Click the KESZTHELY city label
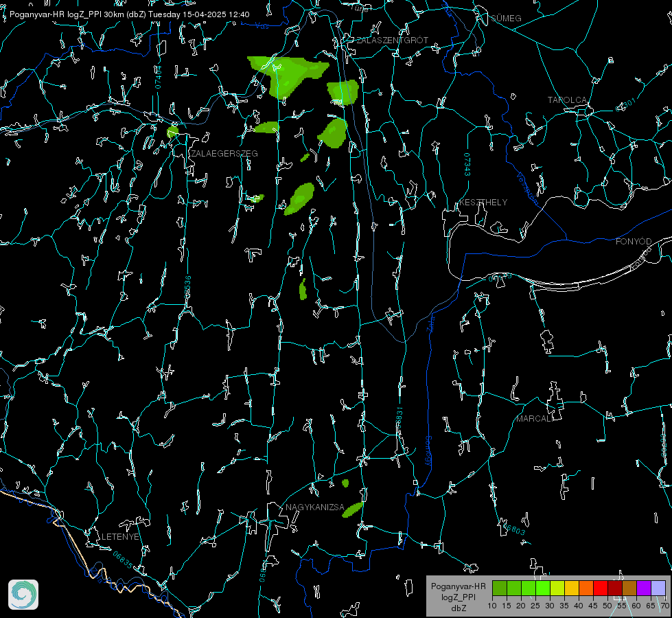Image resolution: width=672 pixels, height=618 pixels. (483, 203)
